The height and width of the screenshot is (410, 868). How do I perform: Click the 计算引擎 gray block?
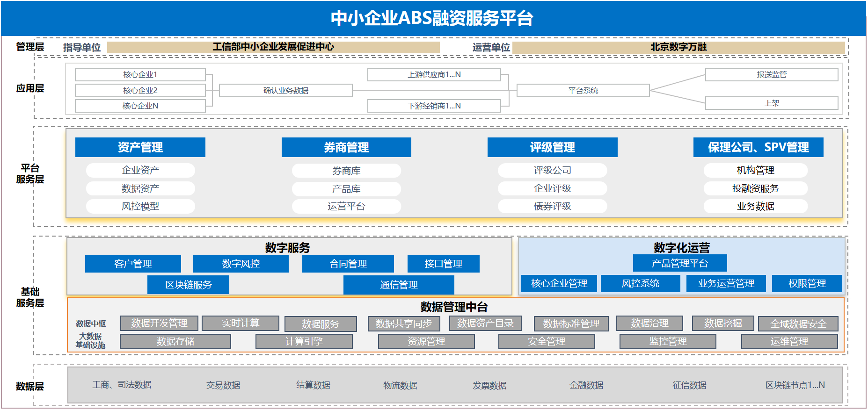(x=304, y=341)
